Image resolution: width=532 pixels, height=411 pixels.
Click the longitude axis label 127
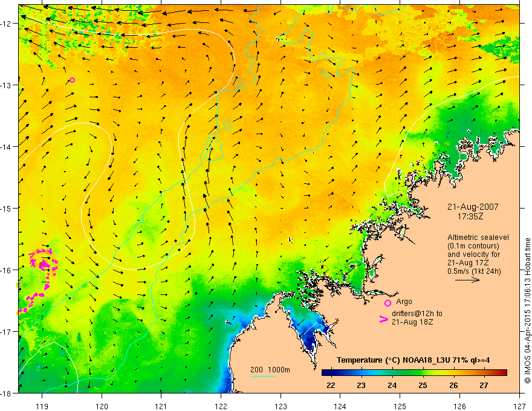519,406
